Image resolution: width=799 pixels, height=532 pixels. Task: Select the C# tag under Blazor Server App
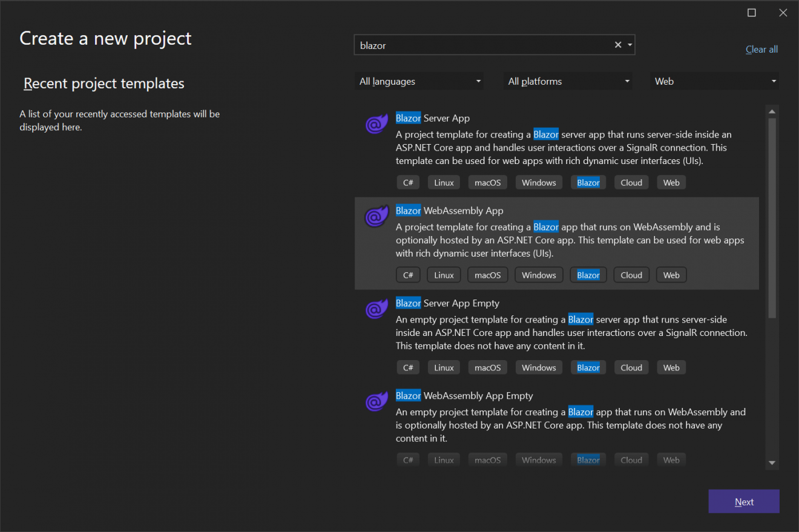pyautogui.click(x=408, y=182)
